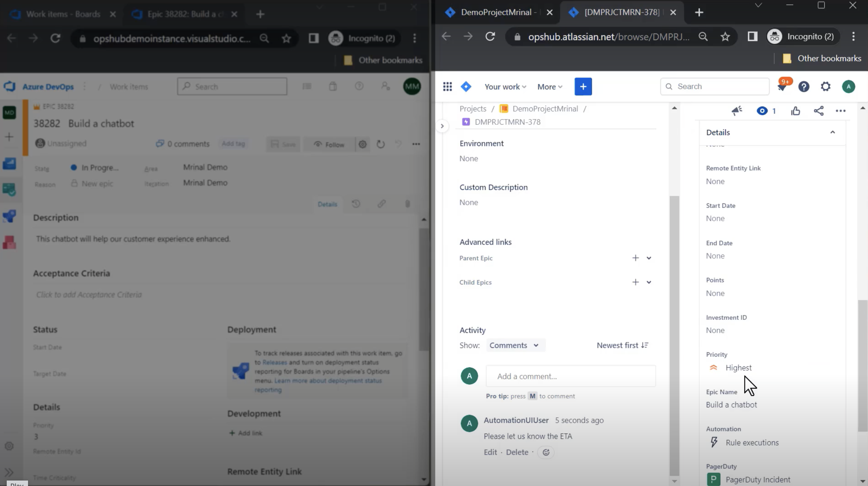The height and width of the screenshot is (486, 868).
Task: Click the DemoProjectMrinal breadcrumb link
Action: (545, 109)
